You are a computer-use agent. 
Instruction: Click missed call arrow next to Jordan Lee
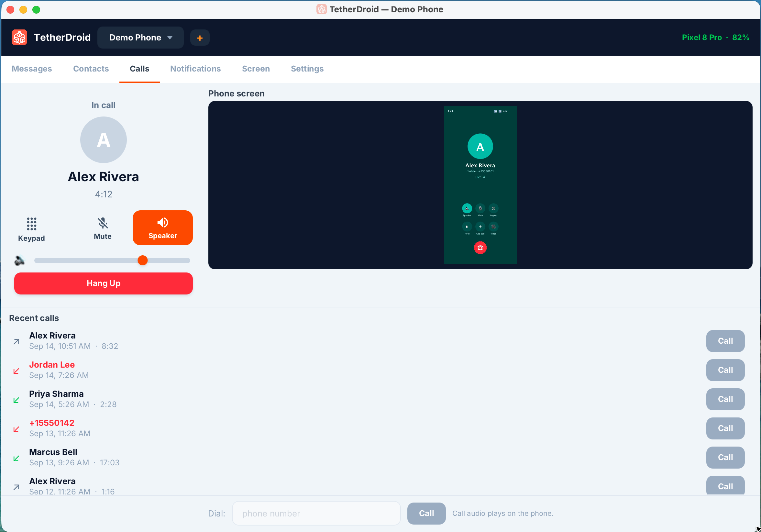[x=16, y=371]
